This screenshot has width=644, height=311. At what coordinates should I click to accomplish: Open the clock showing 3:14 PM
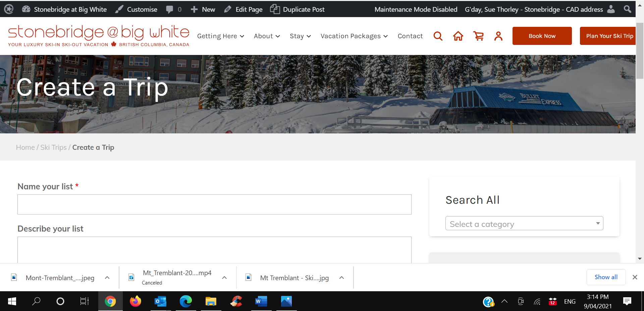pyautogui.click(x=598, y=301)
